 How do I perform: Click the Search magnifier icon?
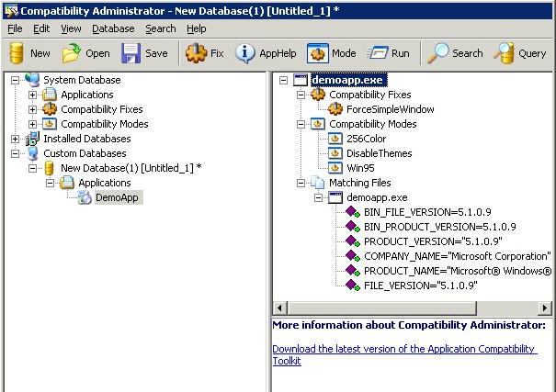[x=438, y=53]
